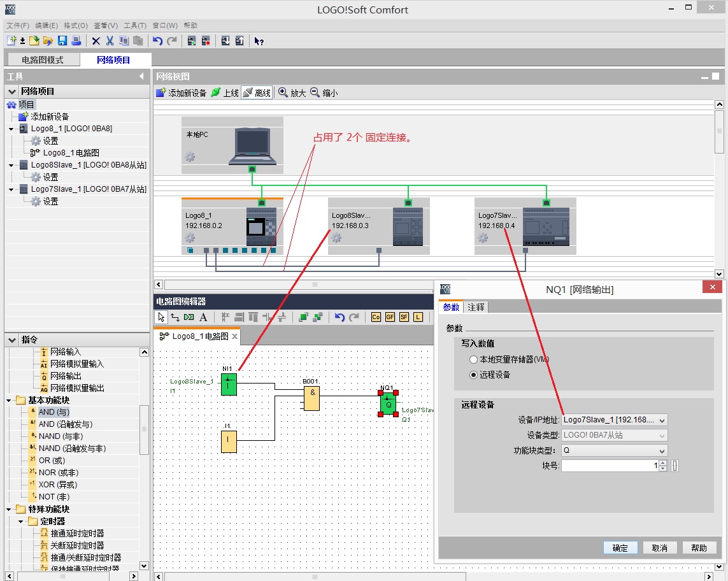Image resolution: width=728 pixels, height=581 pixels.
Task: Click 帮助 button in NQ1 dialog
Action: point(699,548)
